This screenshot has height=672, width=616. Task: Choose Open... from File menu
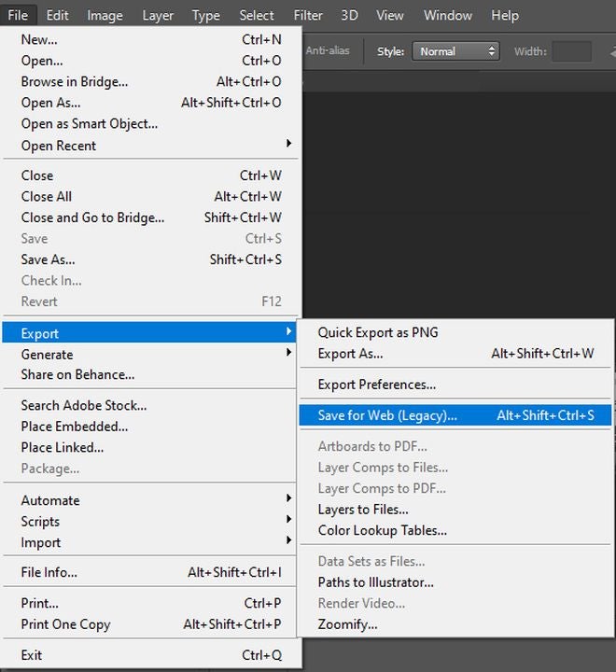151,61
